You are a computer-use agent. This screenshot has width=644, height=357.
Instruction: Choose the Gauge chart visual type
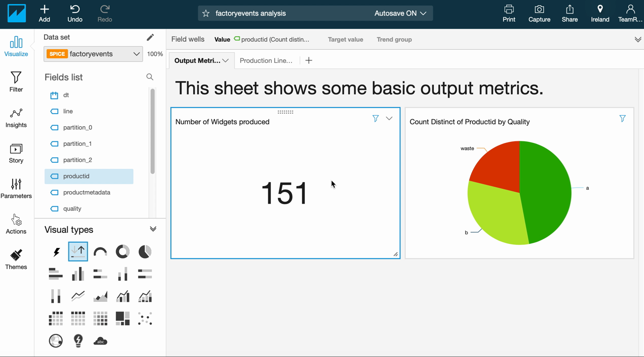tap(100, 251)
